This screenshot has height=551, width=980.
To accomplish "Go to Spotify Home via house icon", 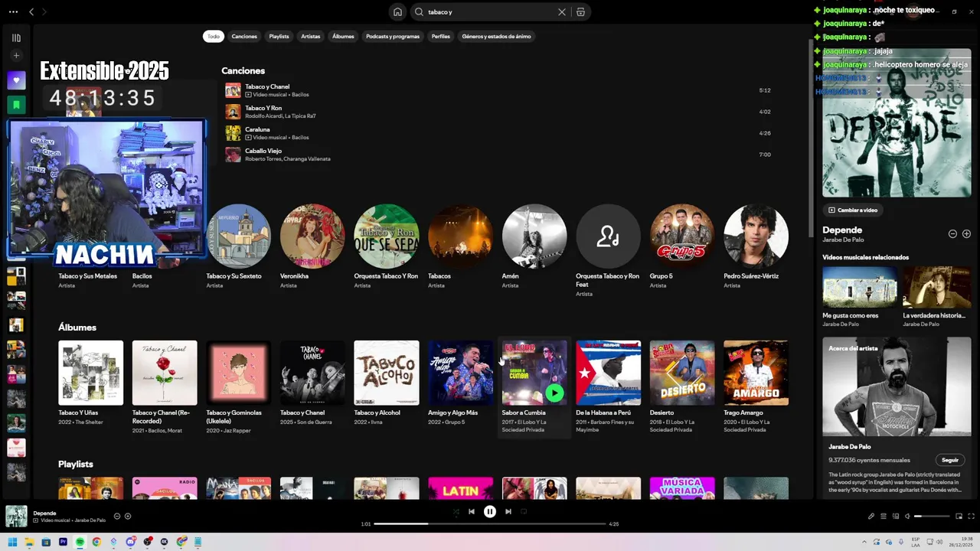I will tap(397, 11).
